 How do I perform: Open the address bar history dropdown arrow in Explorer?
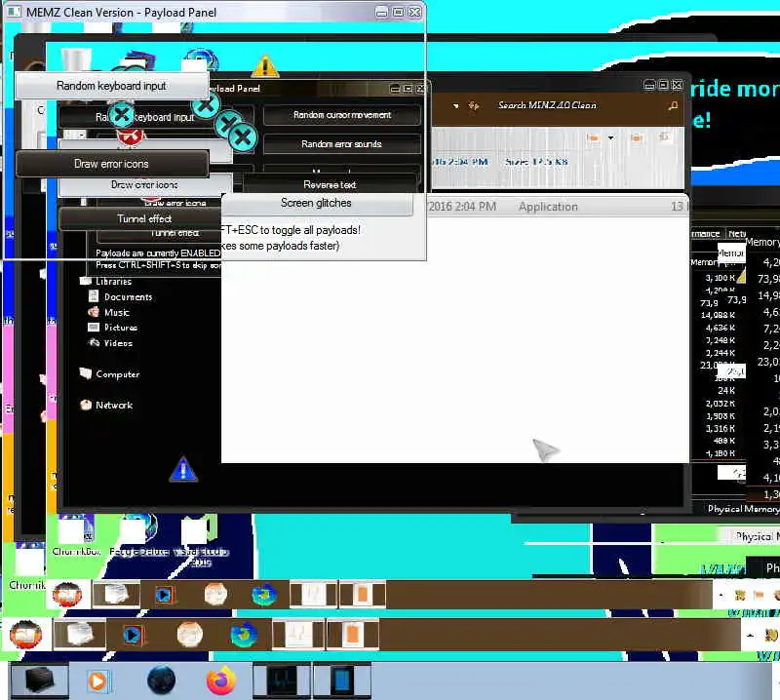tap(455, 105)
